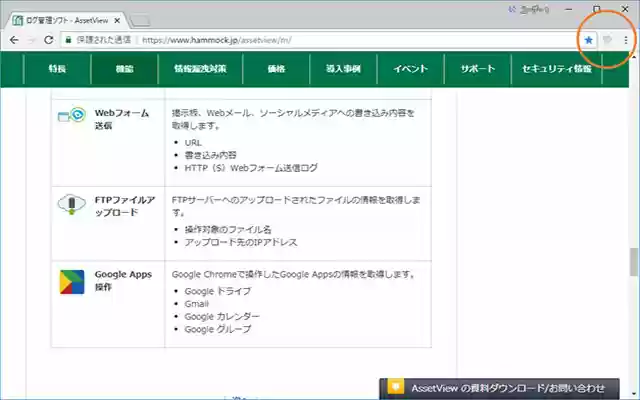The image size is (640, 400).
Task: Click the Gmail bullet item
Action: (197, 304)
